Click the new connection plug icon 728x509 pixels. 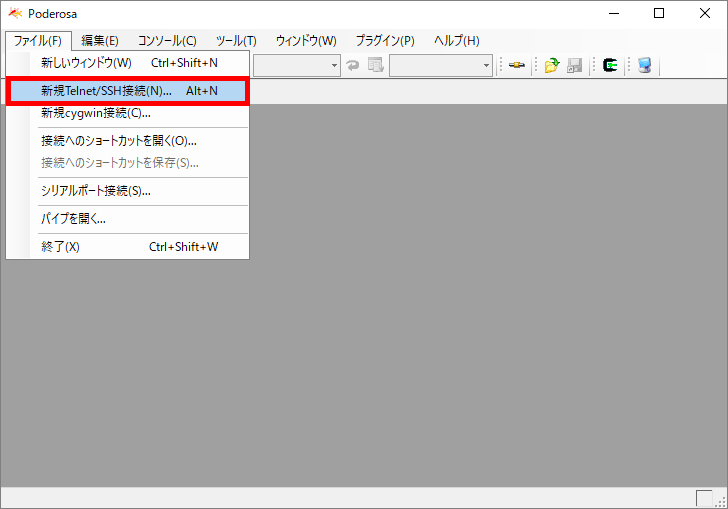[516, 65]
